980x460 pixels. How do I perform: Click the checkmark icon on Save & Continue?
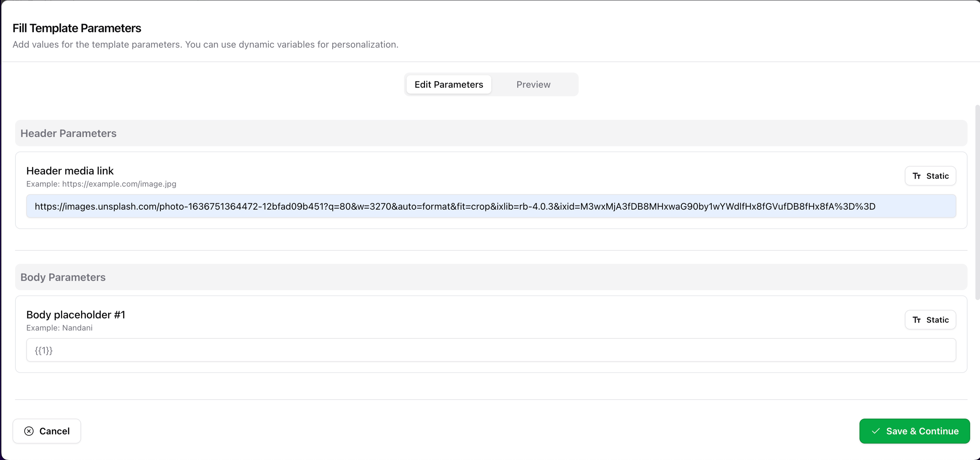pyautogui.click(x=876, y=431)
